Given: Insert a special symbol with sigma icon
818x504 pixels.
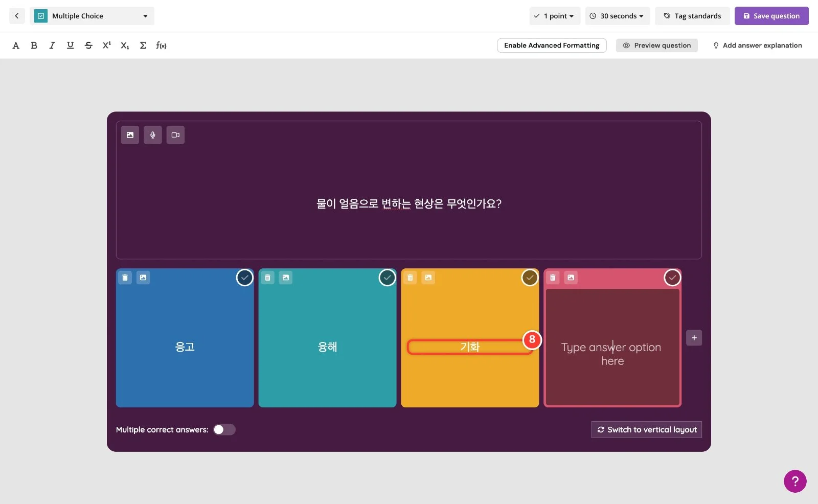Looking at the screenshot, I should (x=143, y=45).
